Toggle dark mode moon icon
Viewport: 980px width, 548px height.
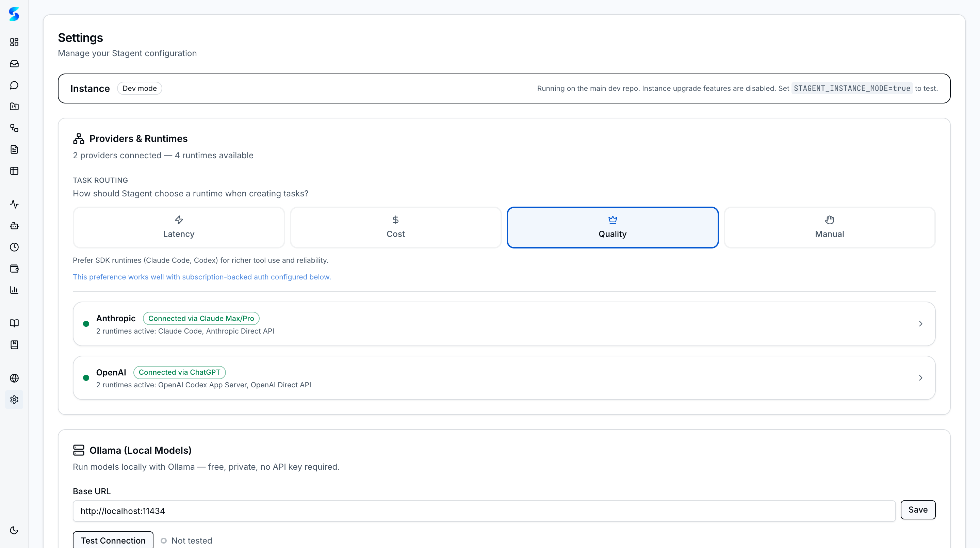tap(14, 530)
